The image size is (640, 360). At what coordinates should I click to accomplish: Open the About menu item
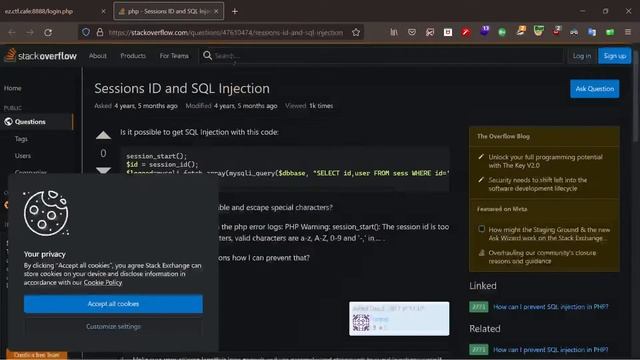pos(98,56)
